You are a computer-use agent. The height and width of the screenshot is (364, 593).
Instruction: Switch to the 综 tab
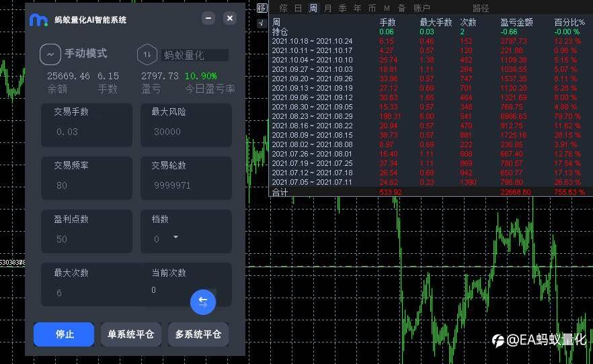(x=283, y=8)
